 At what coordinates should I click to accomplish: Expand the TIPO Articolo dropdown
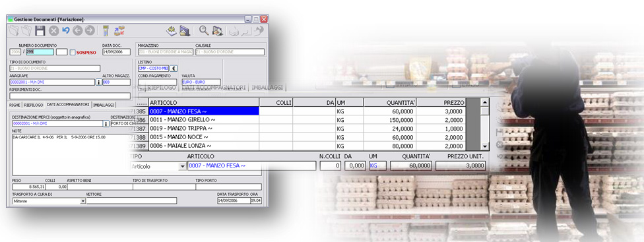tap(182, 167)
